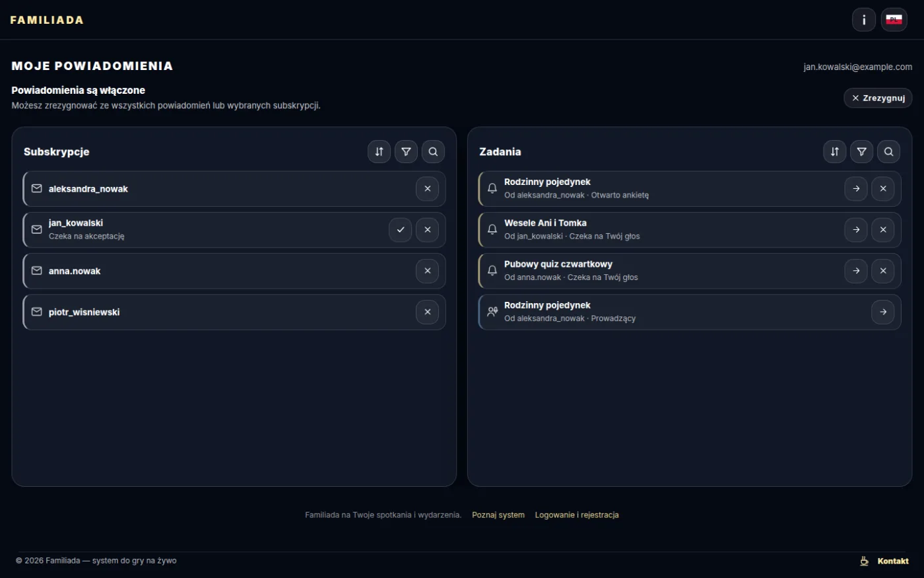Remove jan_kowalski subscription

coord(428,230)
